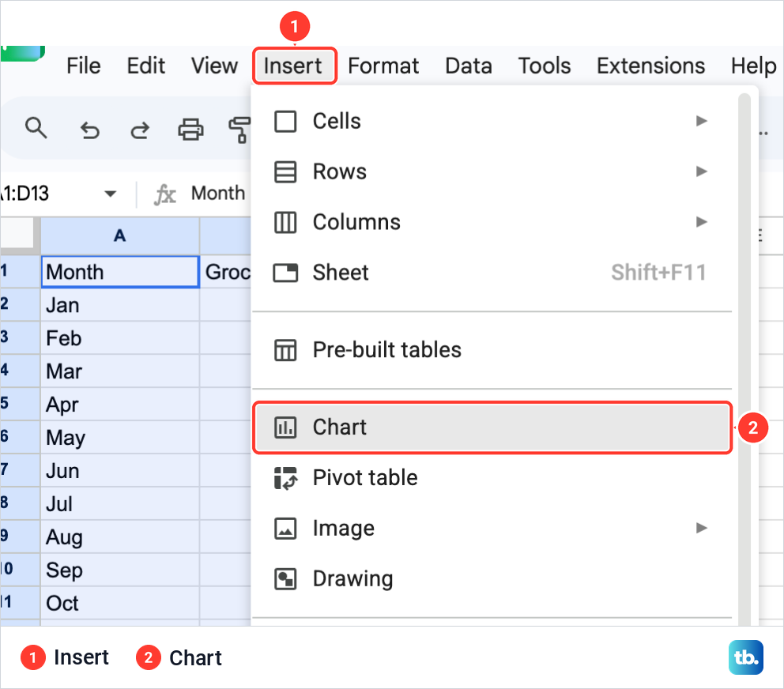Click the Pre-built tables icon
784x689 pixels.
(285, 350)
